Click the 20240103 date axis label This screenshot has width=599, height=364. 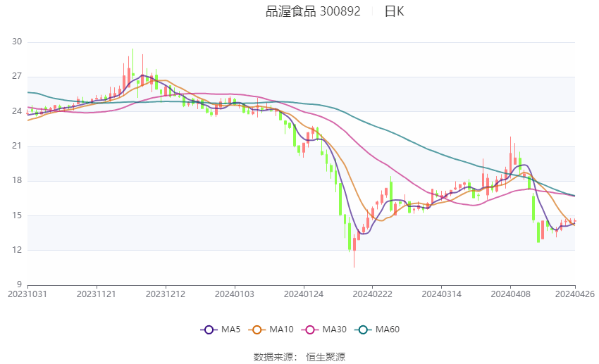click(x=235, y=294)
